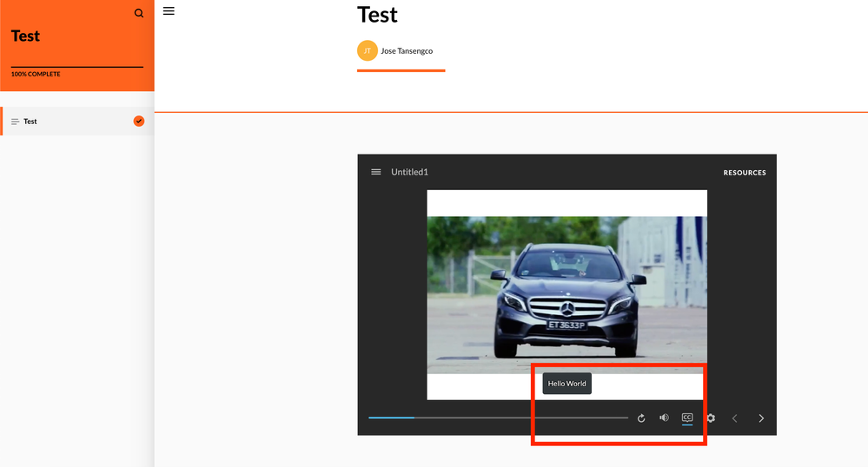Toggle closed captions with the CC button
Viewport: 868px width, 467px height.
coord(687,418)
